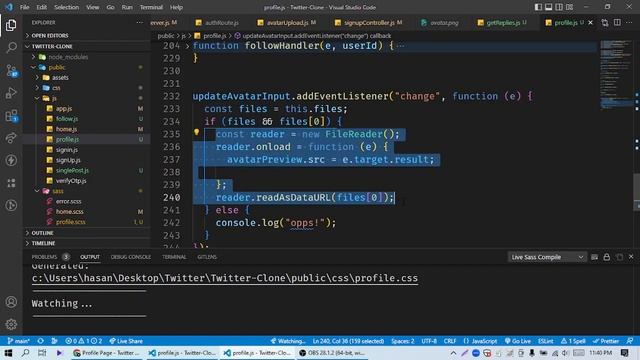
Task: Click Spaces: 2 indentation setting
Action: click(402, 341)
